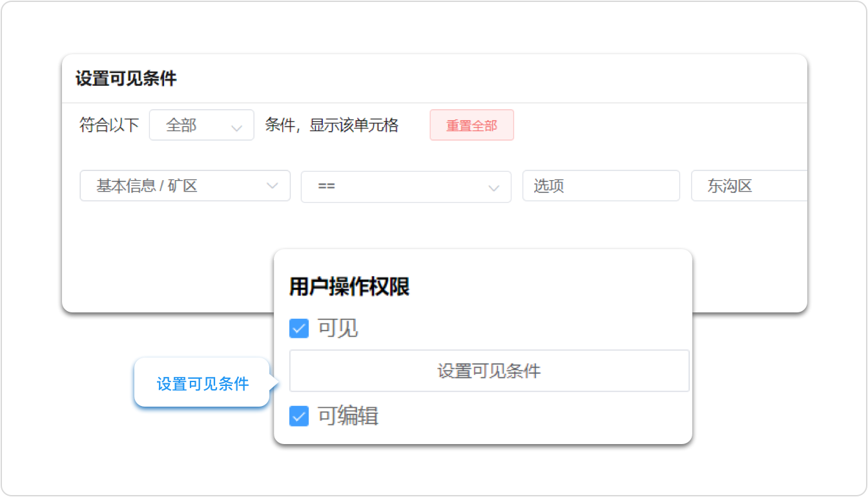Screen dimensions: 868x497
Task: Click the blue checkmark icon beside 可见
Action: 299,329
